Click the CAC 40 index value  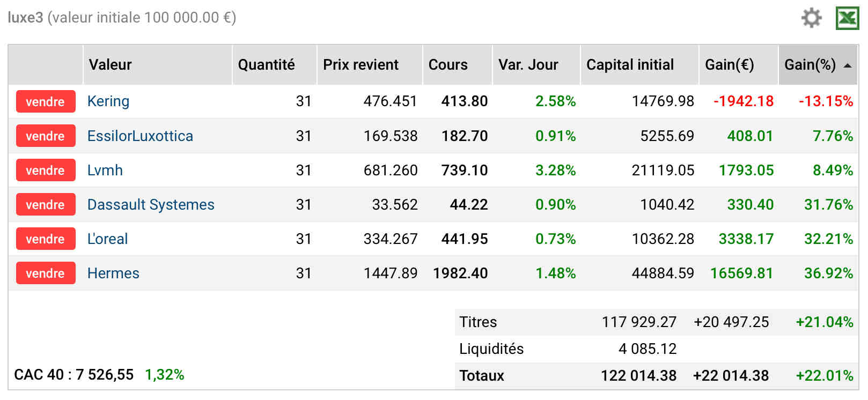click(105, 374)
